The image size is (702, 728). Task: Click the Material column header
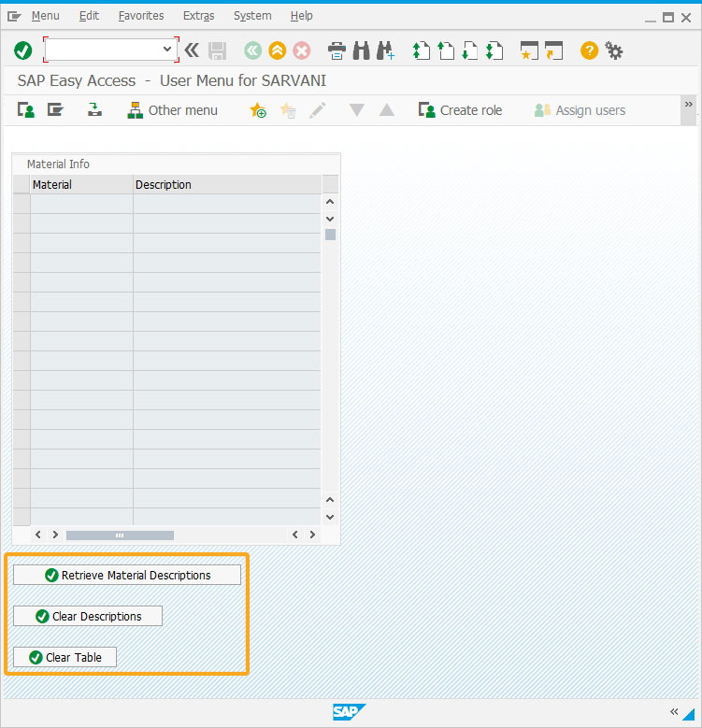click(81, 184)
